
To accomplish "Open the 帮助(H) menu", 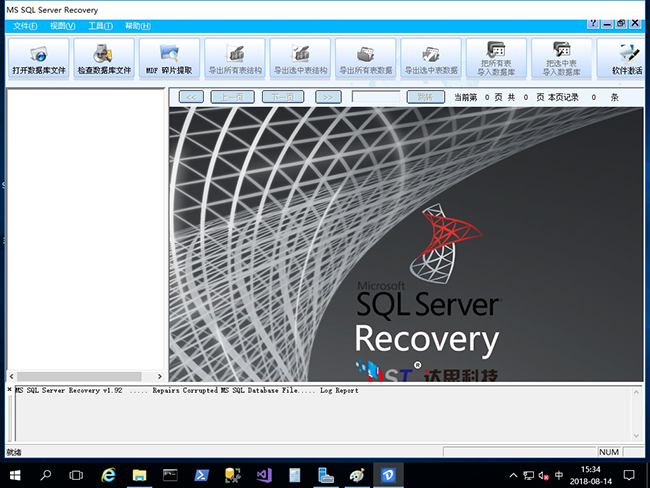I will pos(138,25).
